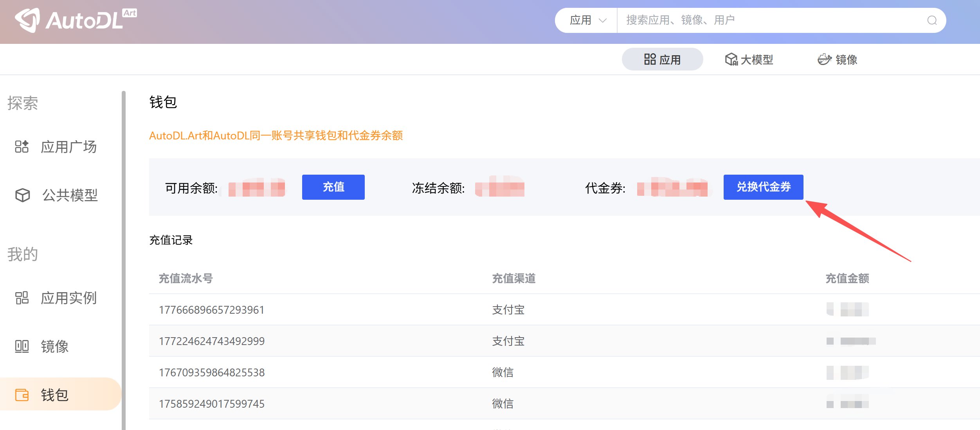
Task: Click 支付宝 in the 177224624743492999 row
Action: [508, 341]
